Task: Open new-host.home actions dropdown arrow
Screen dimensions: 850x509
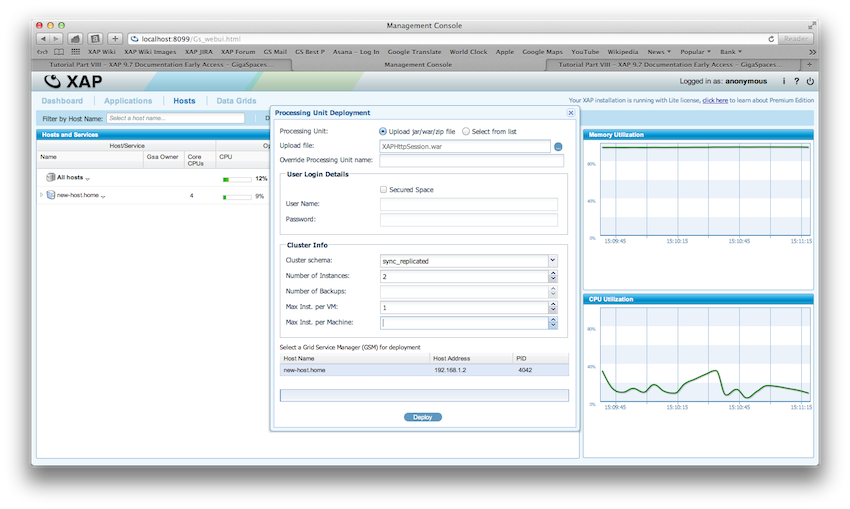Action: 103,196
